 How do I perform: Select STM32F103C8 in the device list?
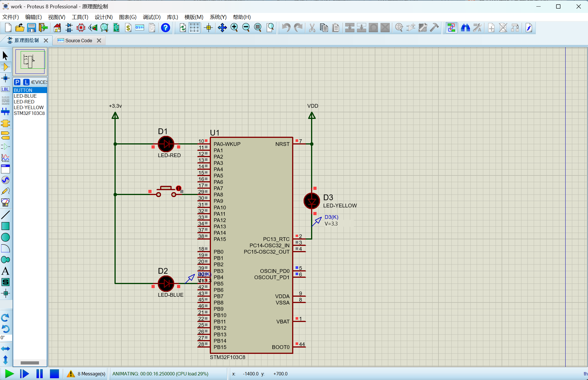click(x=30, y=113)
